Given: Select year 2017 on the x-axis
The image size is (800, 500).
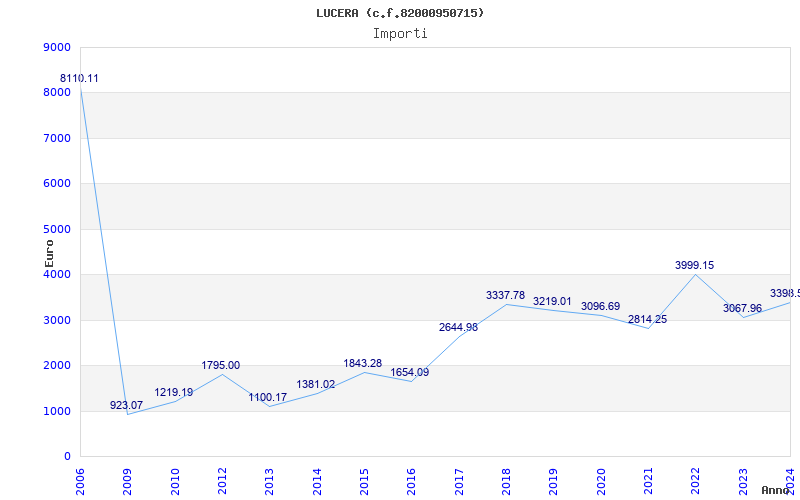Looking at the screenshot, I should (x=459, y=482).
